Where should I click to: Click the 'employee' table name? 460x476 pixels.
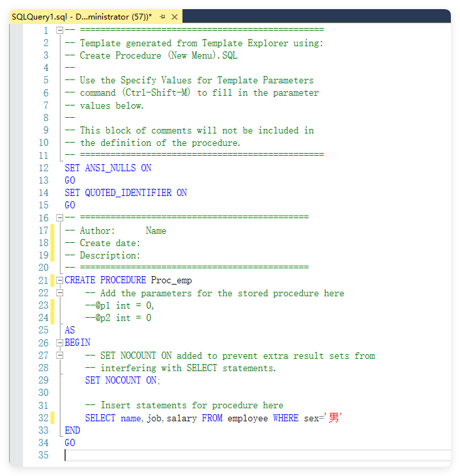pyautogui.click(x=248, y=418)
